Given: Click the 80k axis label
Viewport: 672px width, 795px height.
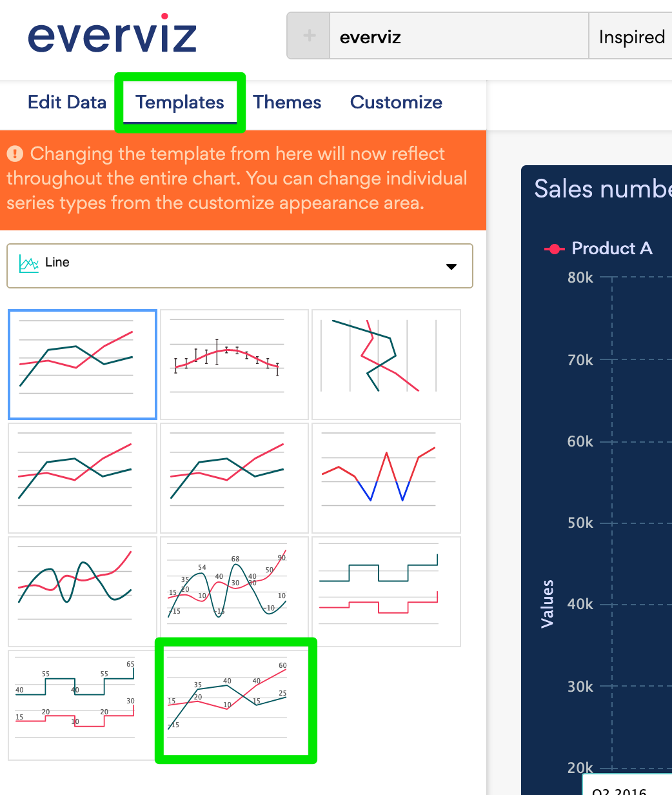Looking at the screenshot, I should click(x=580, y=277).
